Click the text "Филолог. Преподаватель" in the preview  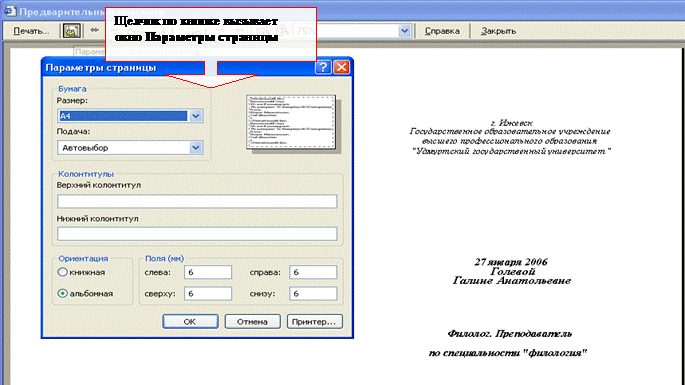click(509, 334)
